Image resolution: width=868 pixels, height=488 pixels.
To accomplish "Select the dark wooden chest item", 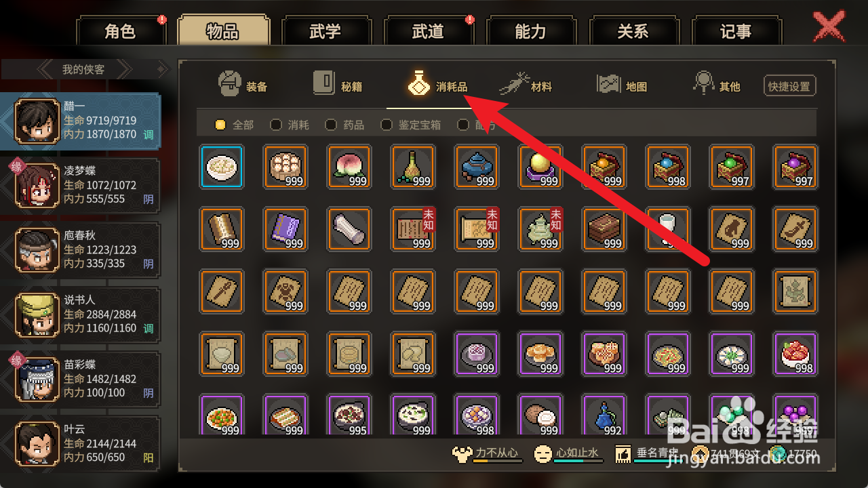I will (604, 228).
